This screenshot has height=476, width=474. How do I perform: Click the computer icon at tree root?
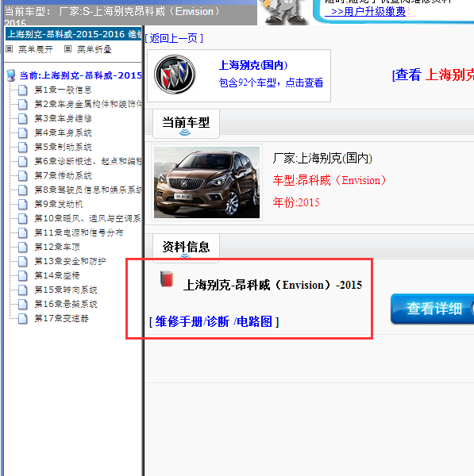[x=11, y=75]
